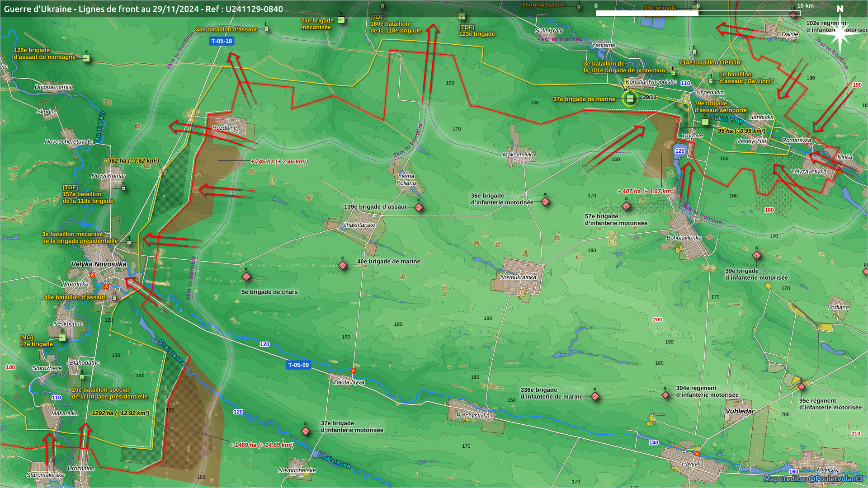Click the 139e brigade d'assaut unit marker
Image resolution: width=868 pixels, height=488 pixels.
coord(419,207)
